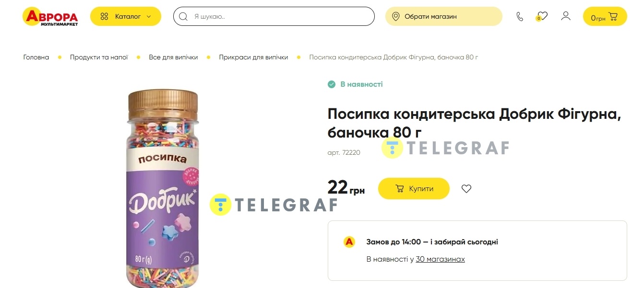This screenshot has height=288, width=644.
Task: Click the Аврора мультимаркет logo
Action: [x=50, y=16]
